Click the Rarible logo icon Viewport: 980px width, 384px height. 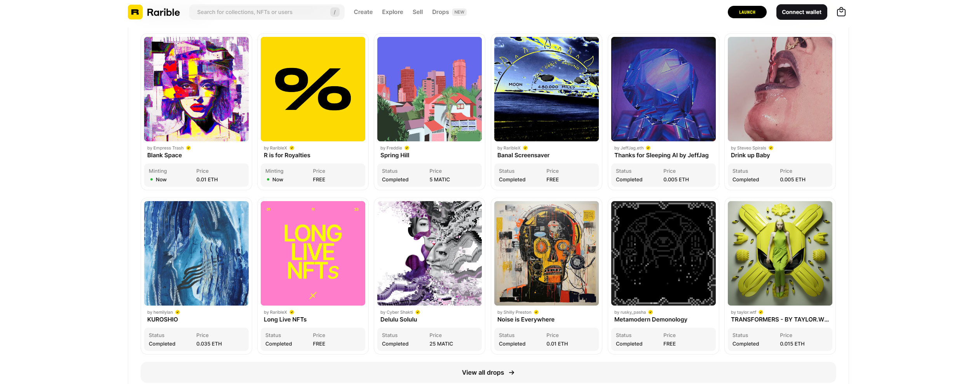point(135,12)
